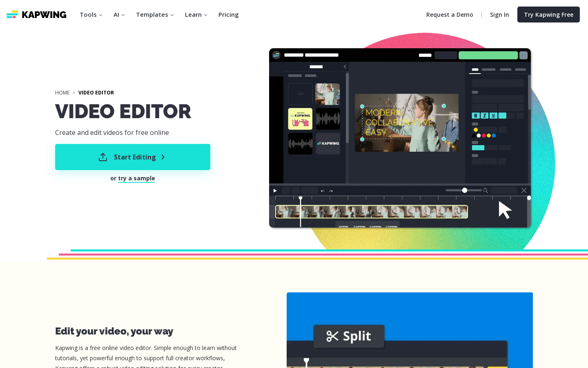Viewport: 588px width, 368px height.
Task: Select the red color swatch in the editor panel
Action: (x=483, y=135)
